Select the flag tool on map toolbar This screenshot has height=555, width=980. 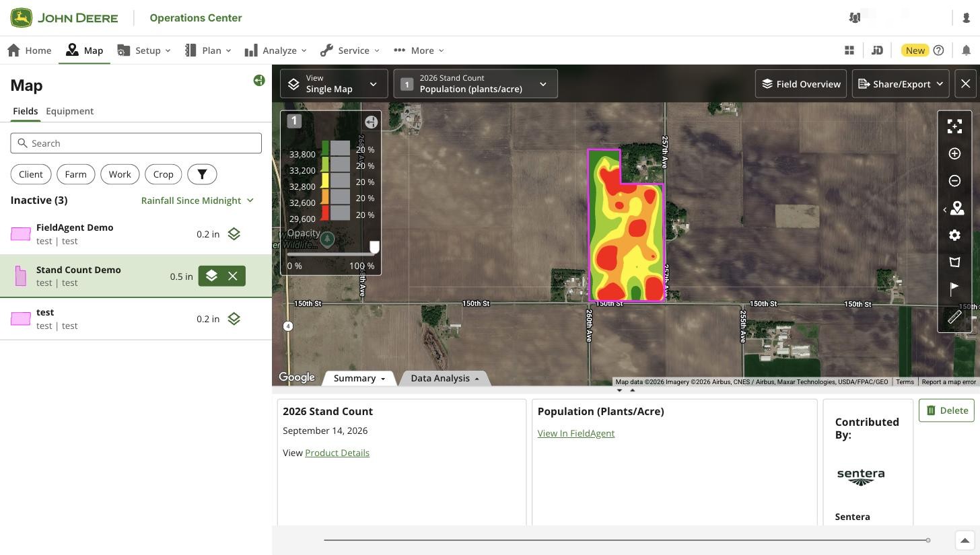(954, 289)
